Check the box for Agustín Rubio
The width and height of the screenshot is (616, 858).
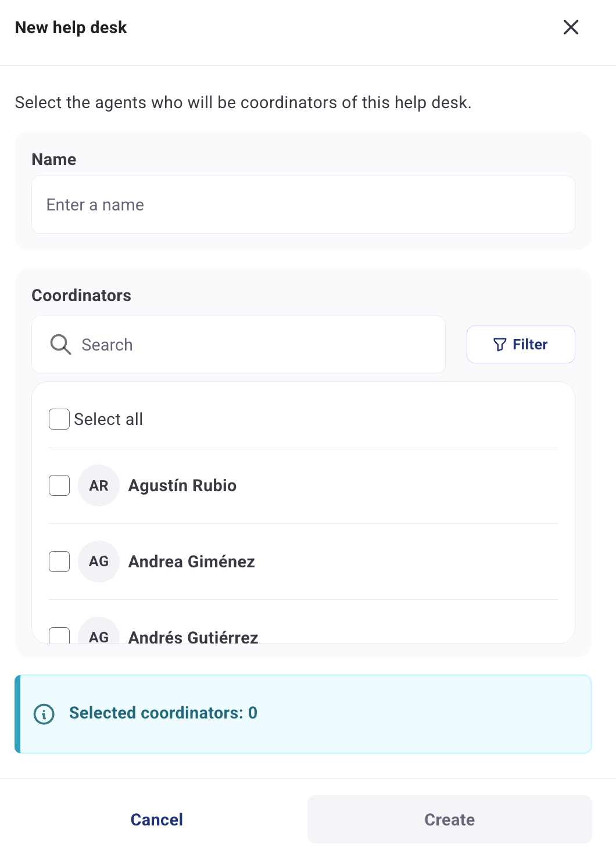[59, 485]
